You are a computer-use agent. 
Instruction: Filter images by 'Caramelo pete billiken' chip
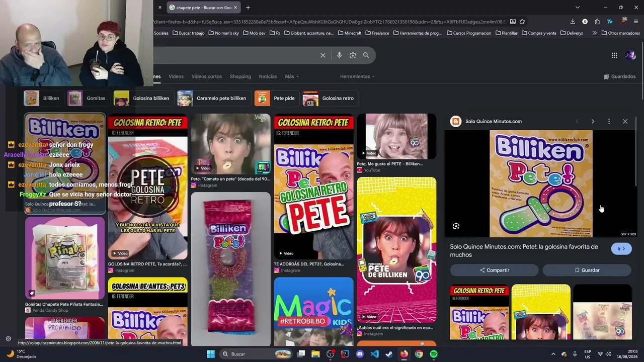[213, 98]
